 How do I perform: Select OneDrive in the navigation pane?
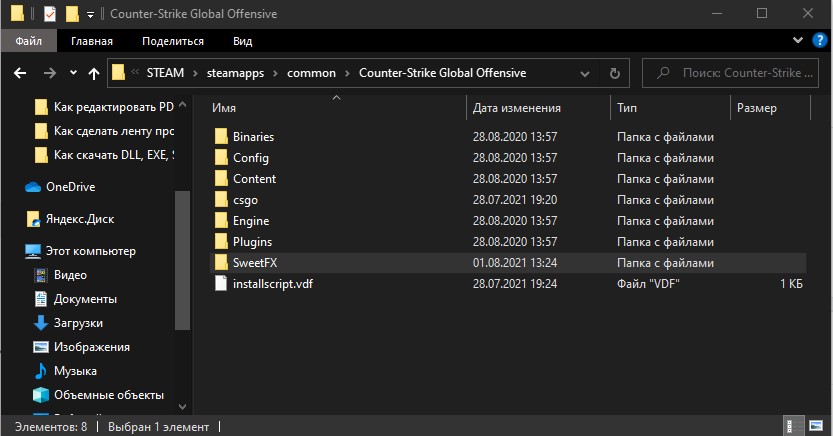[60, 187]
